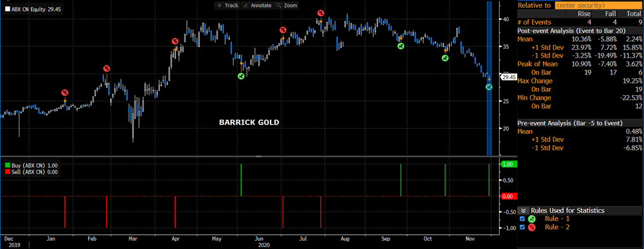The image size is (644, 249).
Task: Click the red 0.00 axis value tag
Action: [x=509, y=197]
